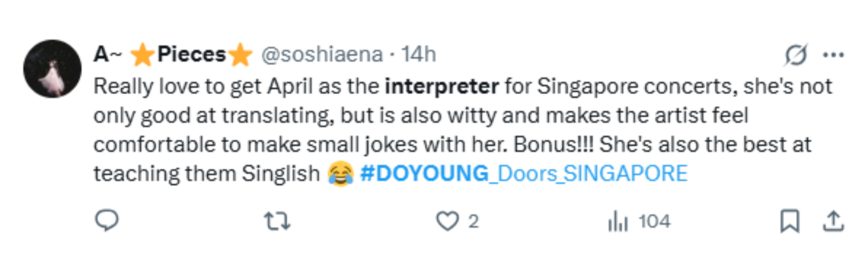
Task: Open the three-dot More options menu
Action: pos(833,55)
